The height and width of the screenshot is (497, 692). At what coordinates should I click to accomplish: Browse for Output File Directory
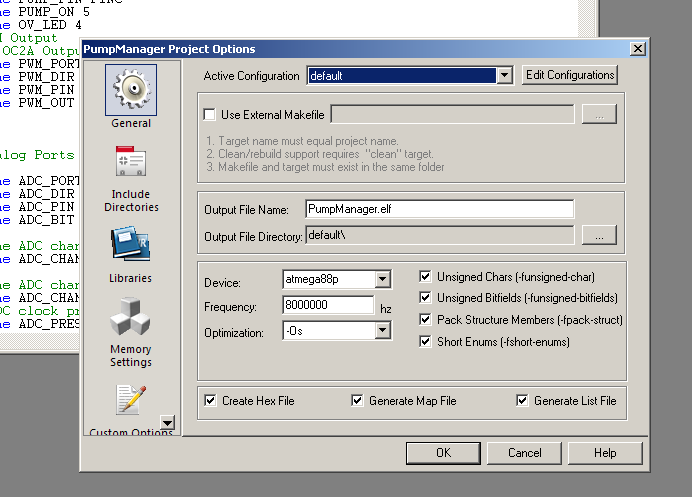599,235
